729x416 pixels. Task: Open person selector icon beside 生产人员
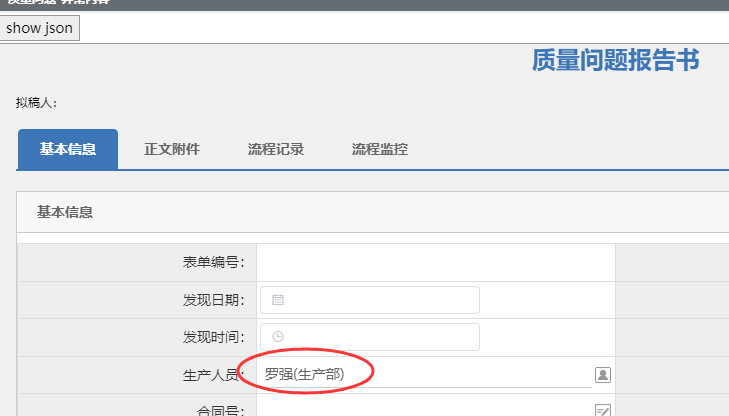tap(603, 375)
